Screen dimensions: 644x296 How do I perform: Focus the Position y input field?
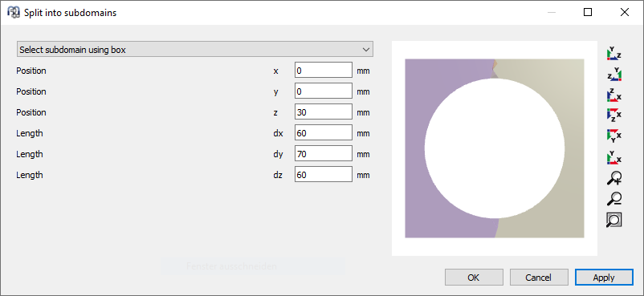pyautogui.click(x=324, y=91)
